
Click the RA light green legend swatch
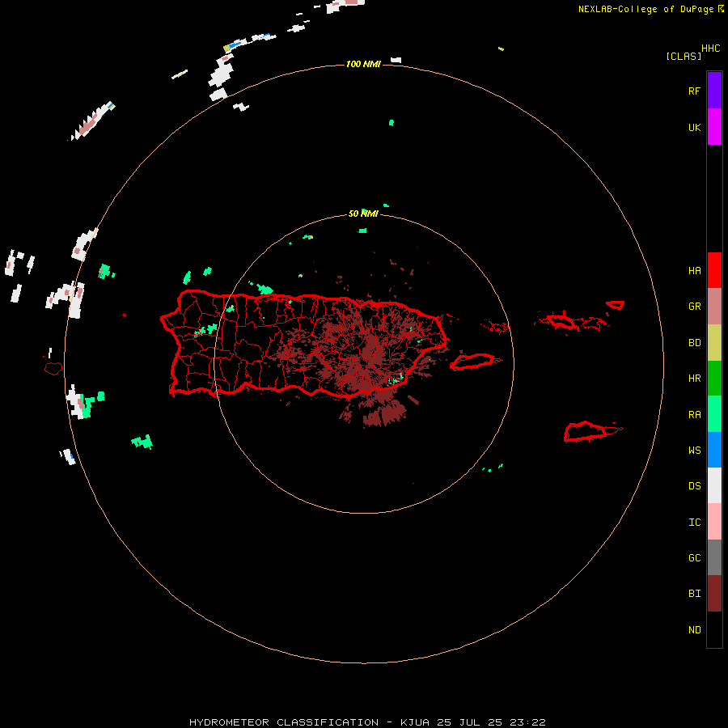[x=714, y=414]
